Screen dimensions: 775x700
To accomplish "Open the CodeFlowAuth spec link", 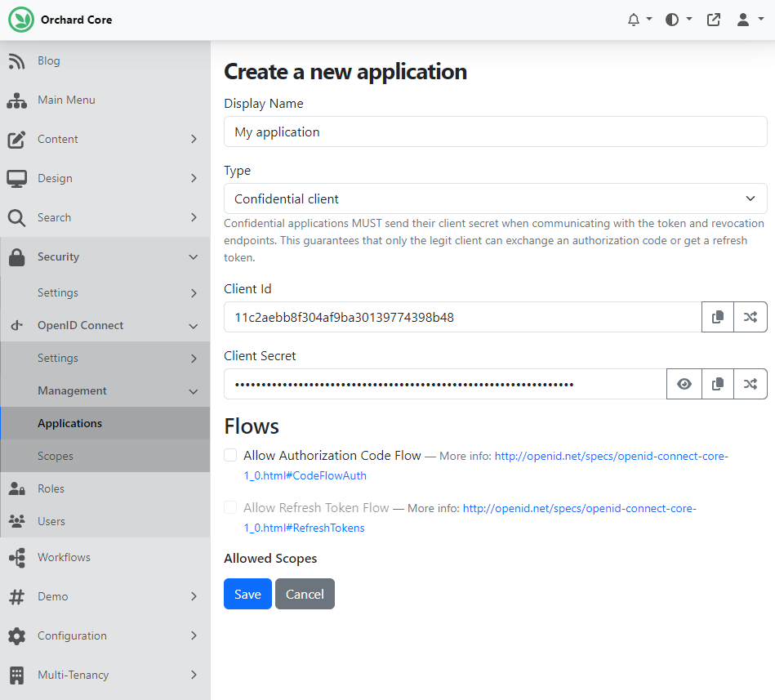I will [x=486, y=466].
